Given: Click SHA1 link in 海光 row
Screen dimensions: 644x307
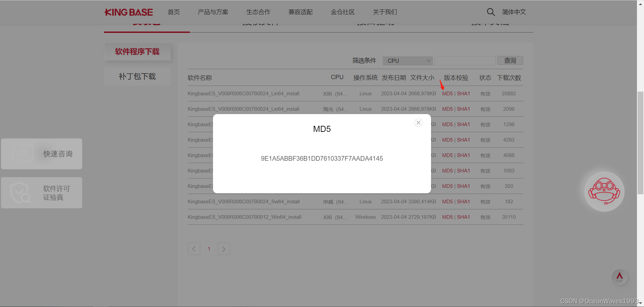Looking at the screenshot, I should click(464, 109).
